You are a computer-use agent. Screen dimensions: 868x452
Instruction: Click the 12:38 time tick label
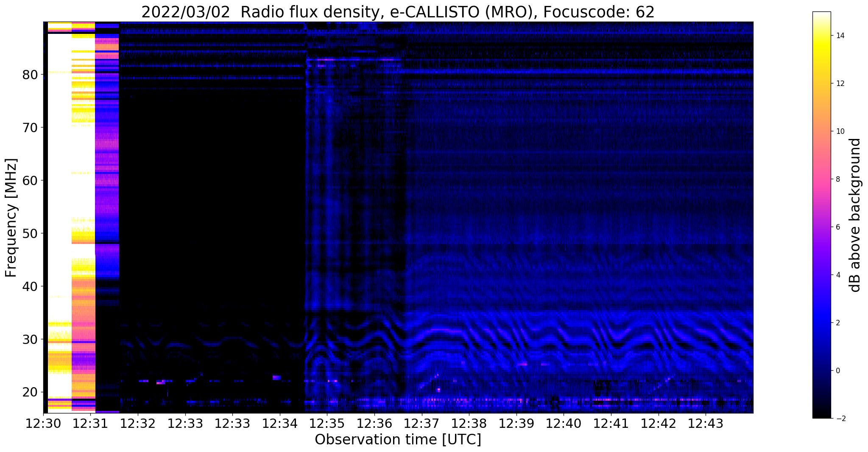[x=469, y=424]
